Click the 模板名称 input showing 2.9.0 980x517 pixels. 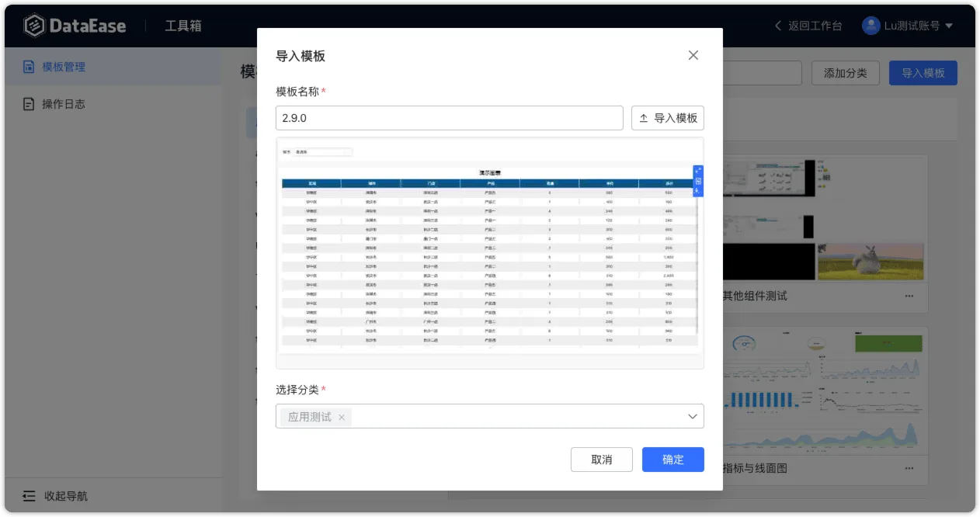click(450, 118)
